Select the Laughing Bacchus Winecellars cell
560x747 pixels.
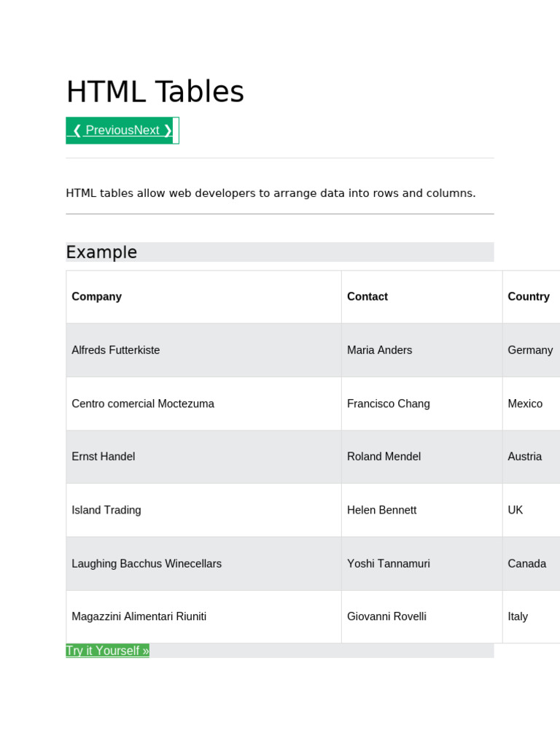click(147, 564)
